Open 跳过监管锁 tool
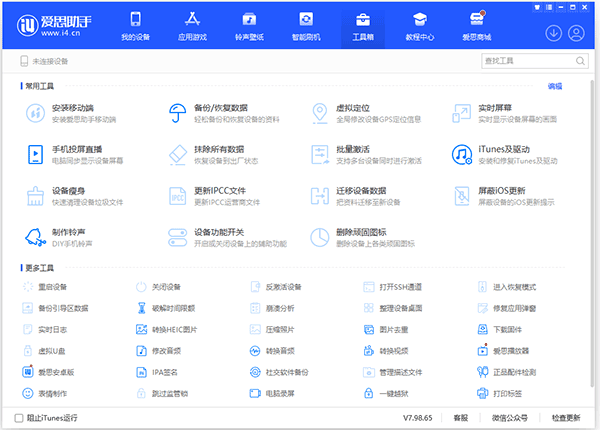600x430 pixels. (162, 393)
